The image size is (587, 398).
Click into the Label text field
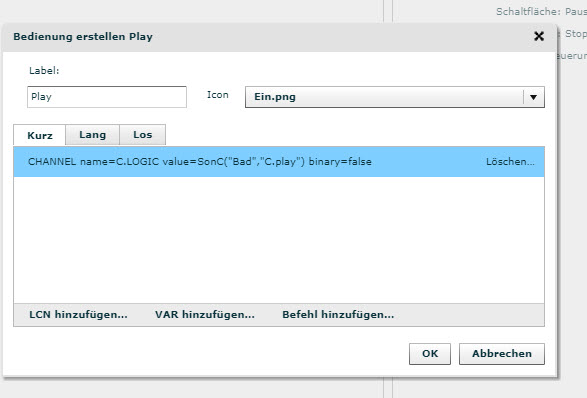point(107,97)
